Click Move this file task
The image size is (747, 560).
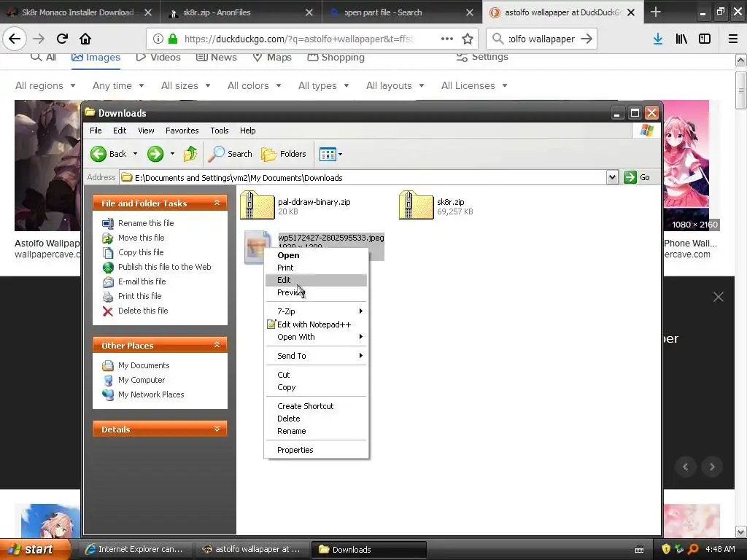click(141, 238)
